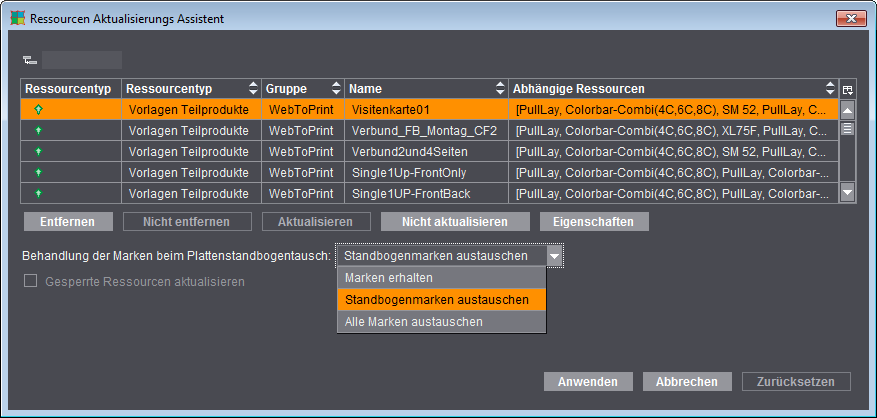Viewport: 877px width, 418px height.
Task: Click the green arrow icon of Single1UP-FrontBack
Action: [39, 193]
